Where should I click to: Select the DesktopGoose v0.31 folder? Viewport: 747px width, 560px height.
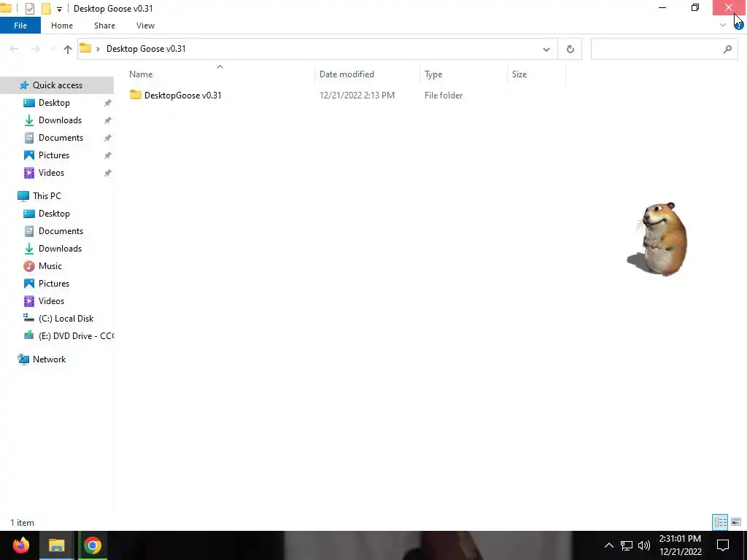click(183, 96)
